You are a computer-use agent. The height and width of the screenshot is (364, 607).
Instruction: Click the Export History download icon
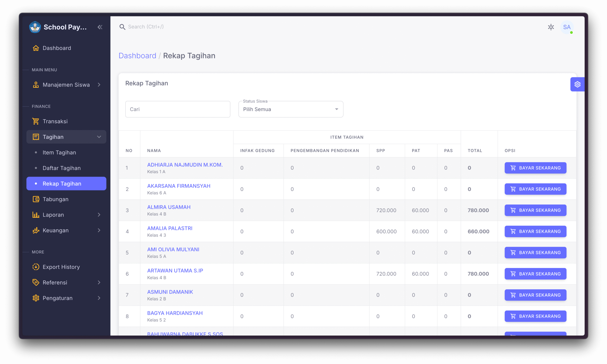point(36,267)
